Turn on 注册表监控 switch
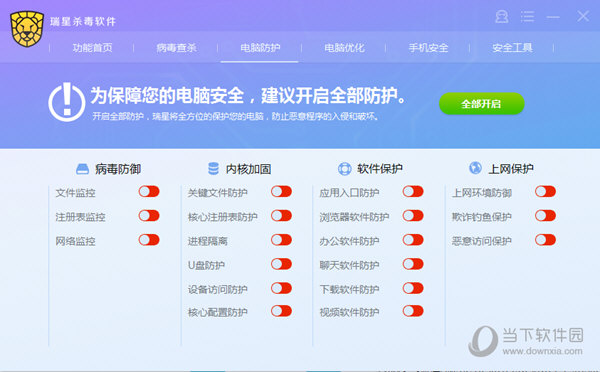 [x=149, y=215]
